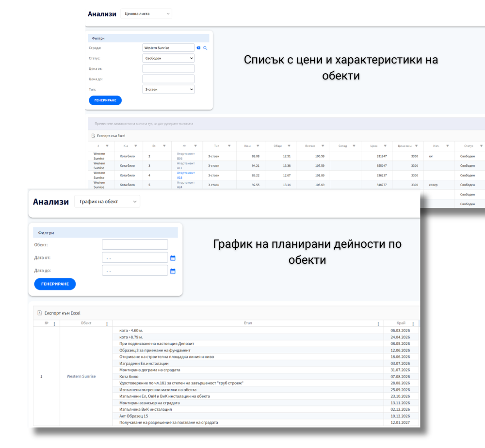Open the filter icon on the Тип column

(x=228, y=146)
